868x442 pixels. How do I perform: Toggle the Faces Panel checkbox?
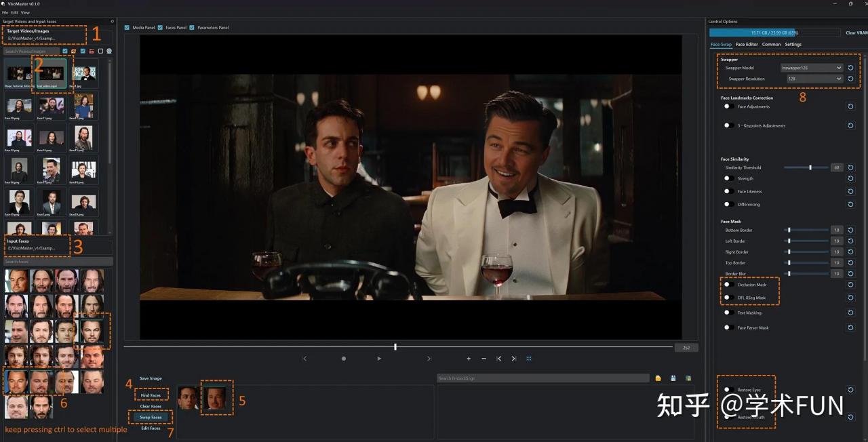click(x=160, y=28)
